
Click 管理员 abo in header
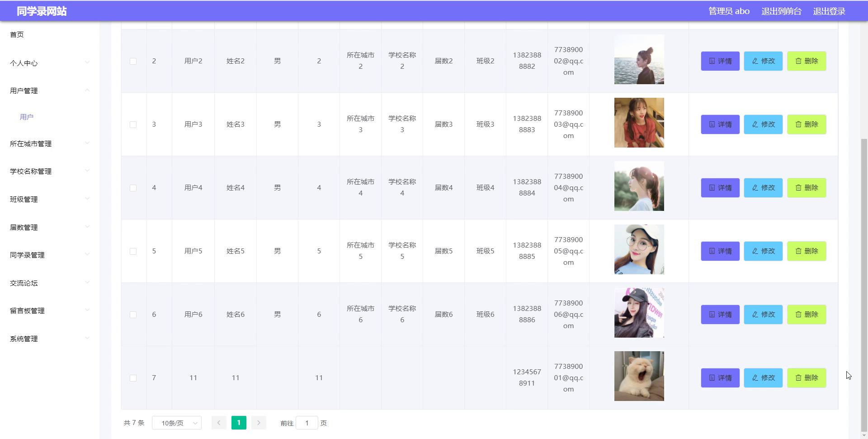click(729, 11)
